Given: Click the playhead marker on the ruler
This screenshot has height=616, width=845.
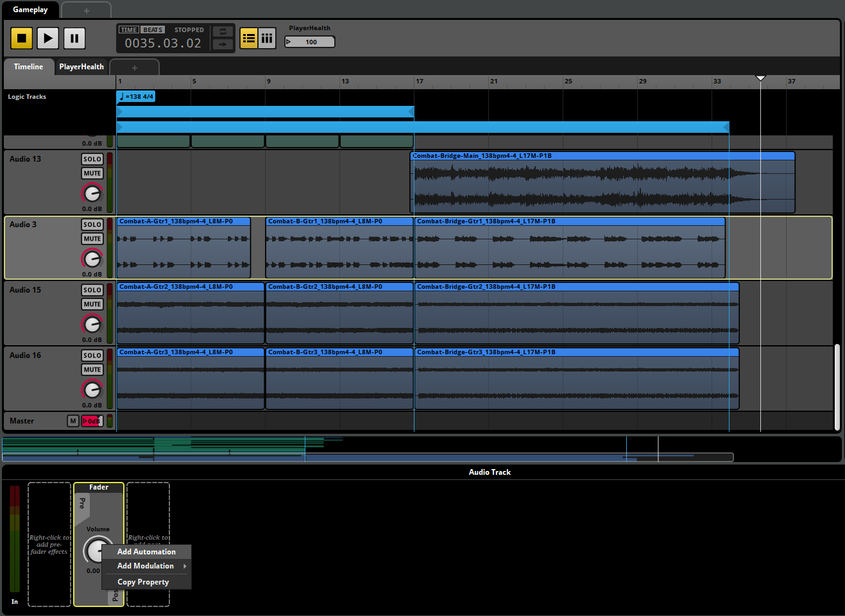Looking at the screenshot, I should click(x=760, y=78).
